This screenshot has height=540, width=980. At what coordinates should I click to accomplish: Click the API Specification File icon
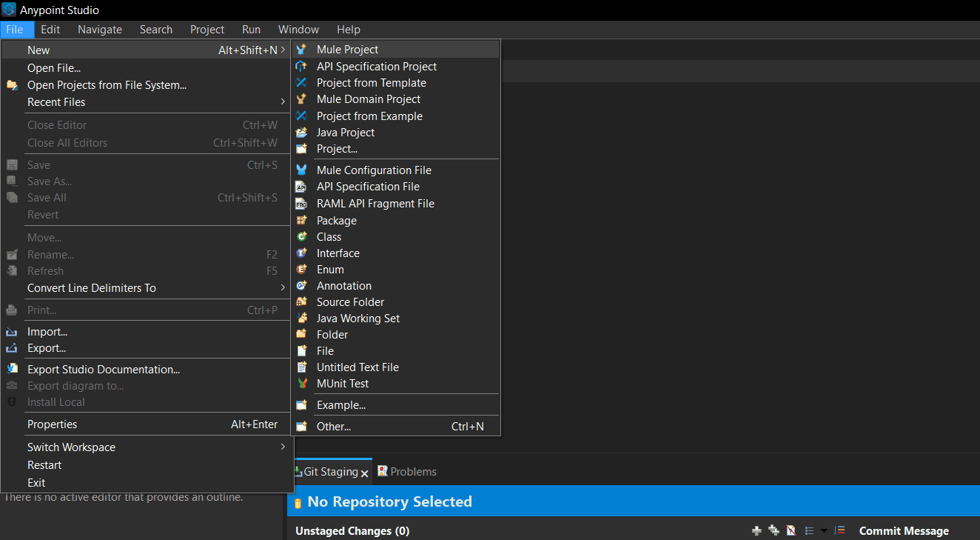(301, 187)
